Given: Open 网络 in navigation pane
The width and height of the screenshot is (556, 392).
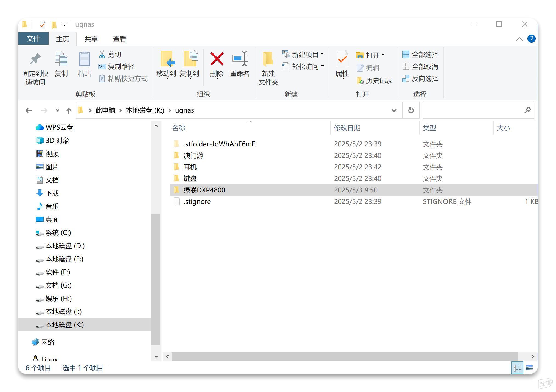Looking at the screenshot, I should 43,342.
